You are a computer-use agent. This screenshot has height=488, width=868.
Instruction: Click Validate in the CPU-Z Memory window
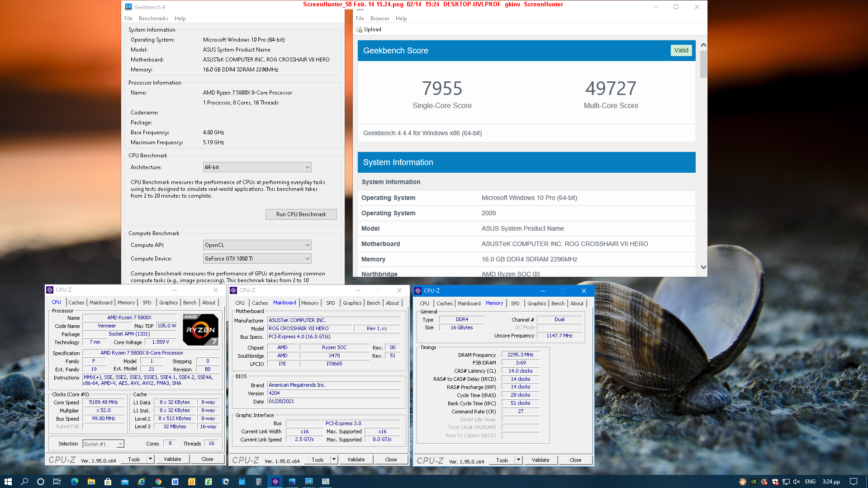[x=541, y=460]
